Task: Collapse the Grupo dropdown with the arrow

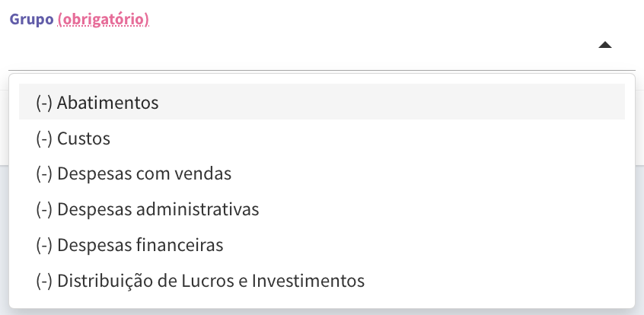Action: click(x=605, y=45)
